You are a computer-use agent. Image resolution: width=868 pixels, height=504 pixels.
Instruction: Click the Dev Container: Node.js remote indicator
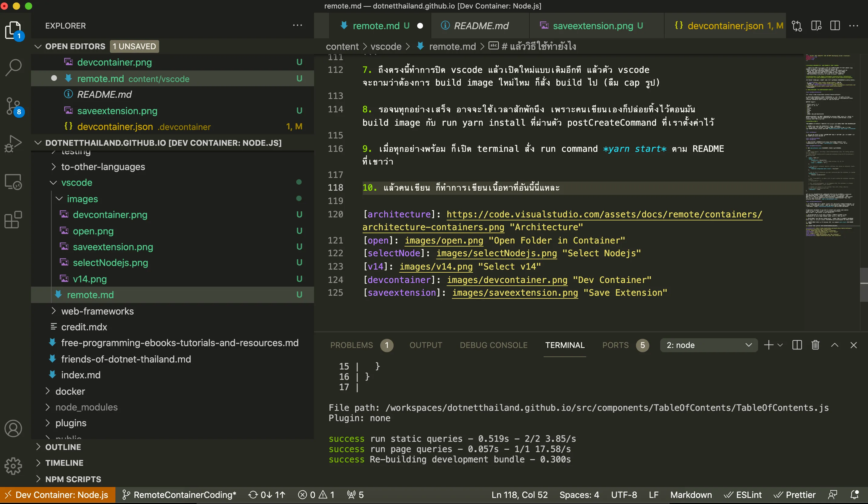click(57, 495)
